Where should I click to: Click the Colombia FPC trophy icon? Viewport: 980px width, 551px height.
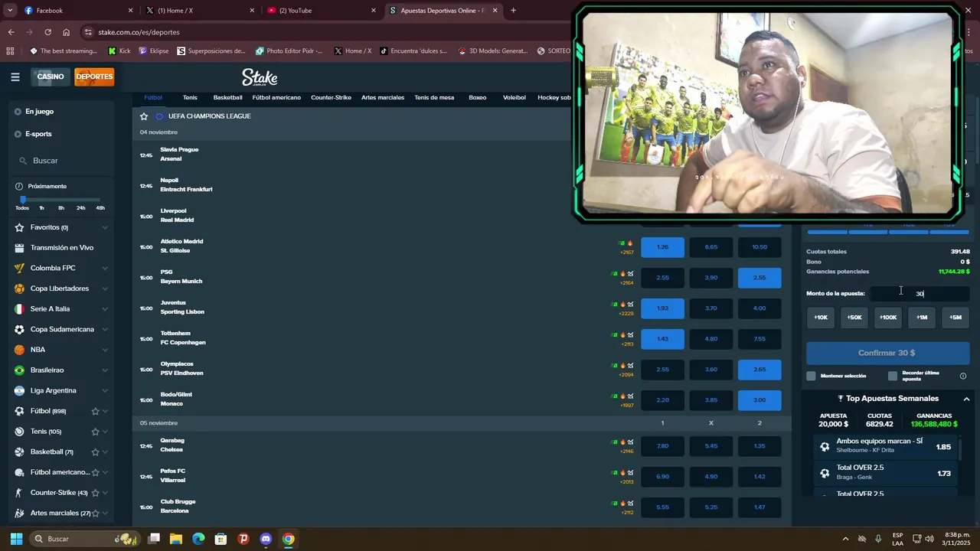tap(19, 268)
